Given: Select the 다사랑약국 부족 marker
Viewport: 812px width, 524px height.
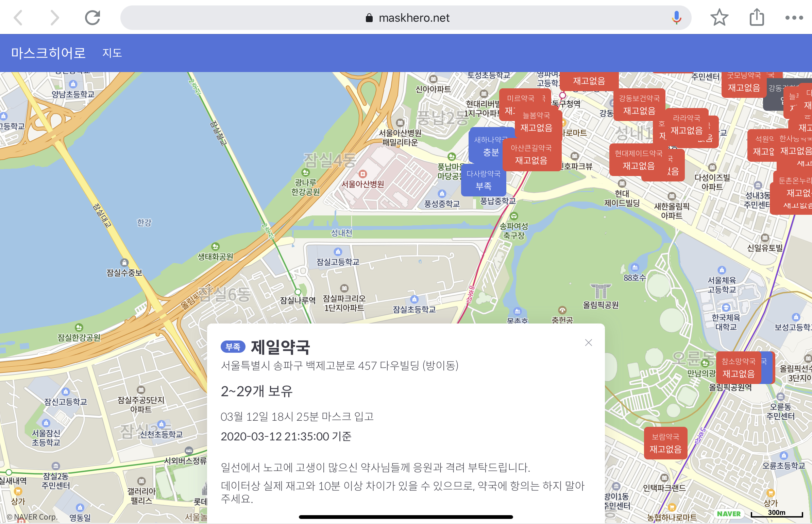Looking at the screenshot, I should [x=484, y=180].
